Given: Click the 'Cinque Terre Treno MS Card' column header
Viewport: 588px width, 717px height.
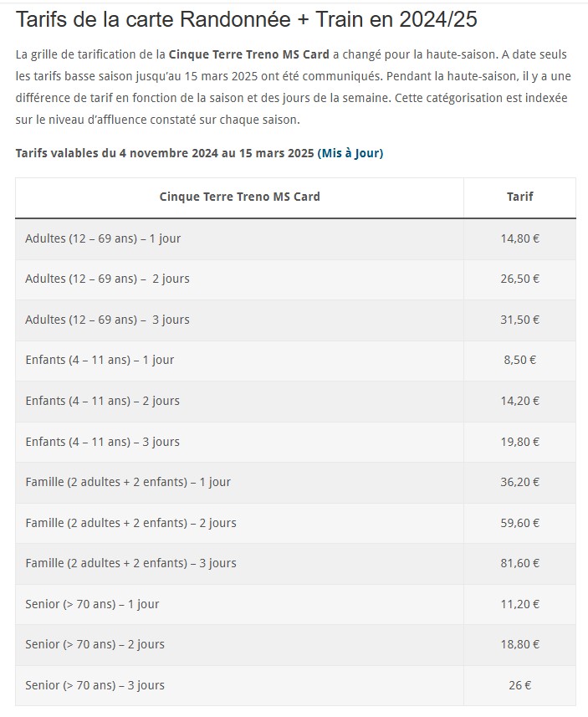Looking at the screenshot, I should [x=239, y=197].
